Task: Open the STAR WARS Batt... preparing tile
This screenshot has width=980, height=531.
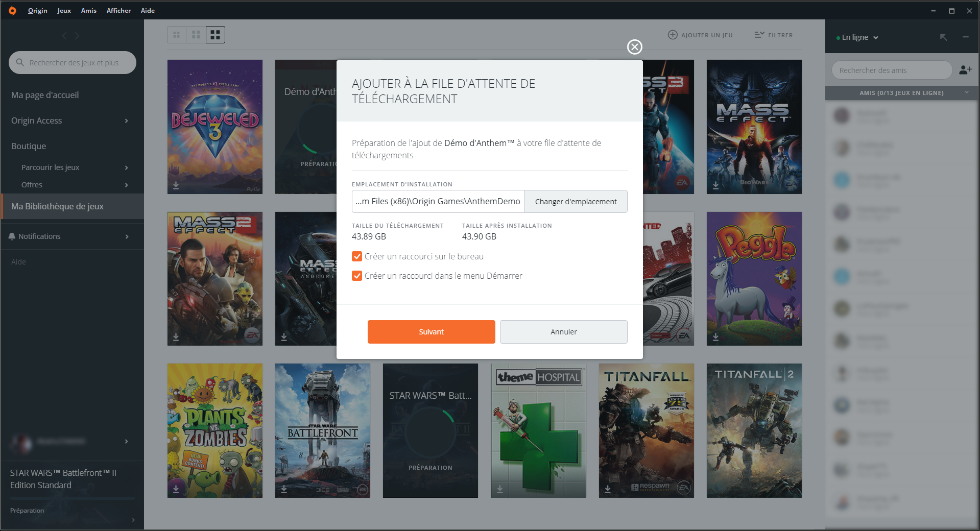Action: pyautogui.click(x=431, y=430)
